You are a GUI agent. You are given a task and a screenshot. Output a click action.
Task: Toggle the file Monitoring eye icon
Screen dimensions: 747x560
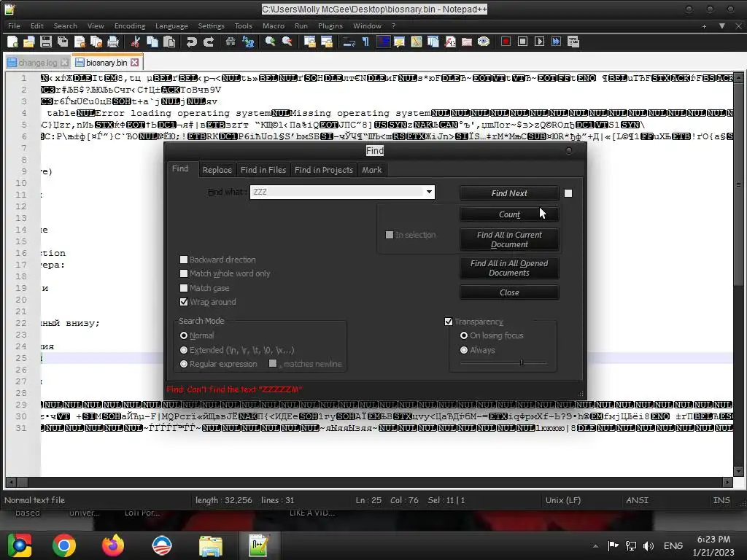(484, 42)
